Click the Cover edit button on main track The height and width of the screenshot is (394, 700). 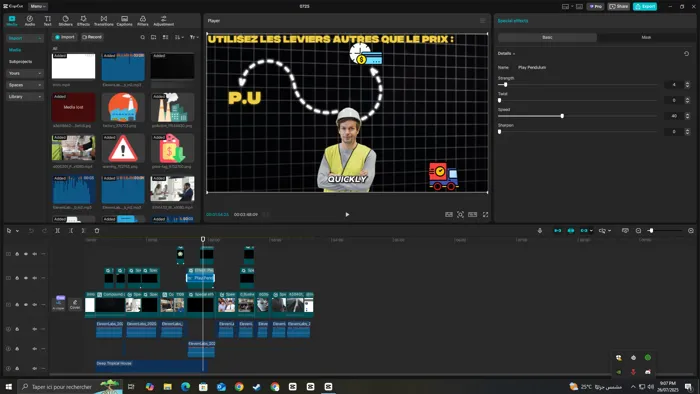pos(75,304)
